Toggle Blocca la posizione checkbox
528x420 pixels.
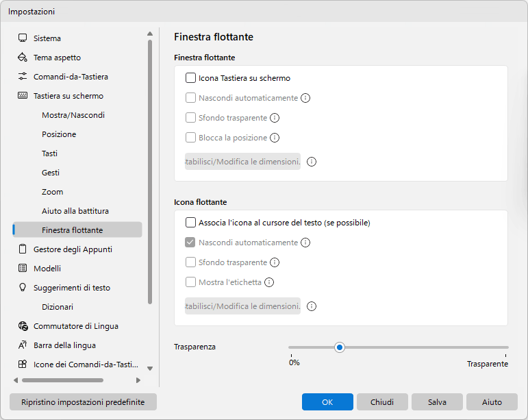pyautogui.click(x=190, y=138)
